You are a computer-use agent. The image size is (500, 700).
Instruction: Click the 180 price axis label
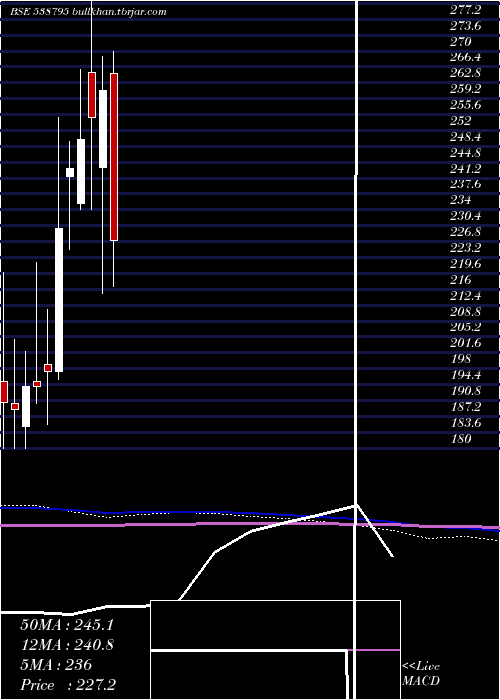click(460, 438)
